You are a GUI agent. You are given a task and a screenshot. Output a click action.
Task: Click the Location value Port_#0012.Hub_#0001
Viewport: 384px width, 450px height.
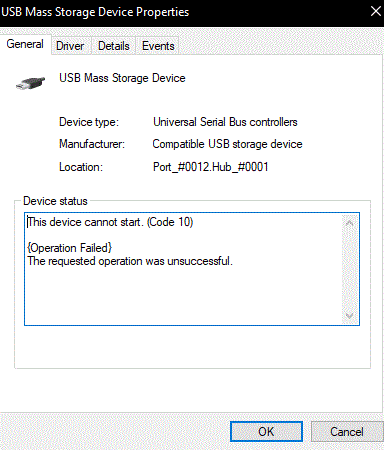click(211, 167)
